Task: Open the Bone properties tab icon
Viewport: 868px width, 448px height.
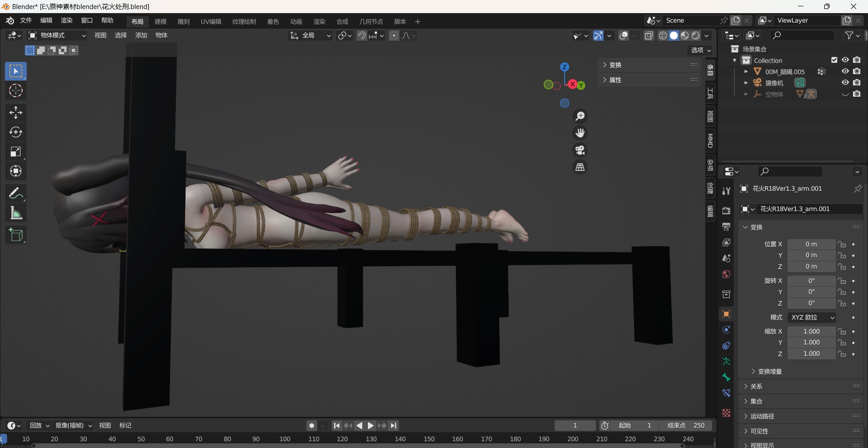Action: [726, 377]
